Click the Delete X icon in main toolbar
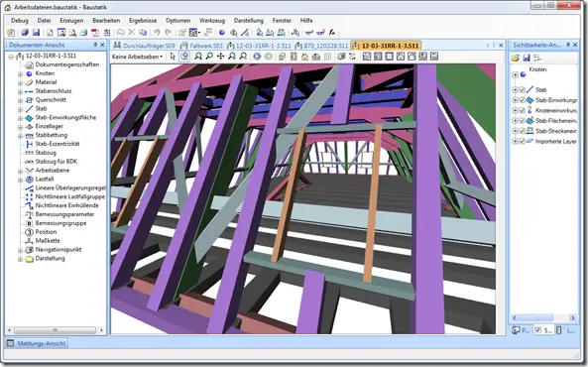This screenshot has height=367, width=588. click(132, 33)
